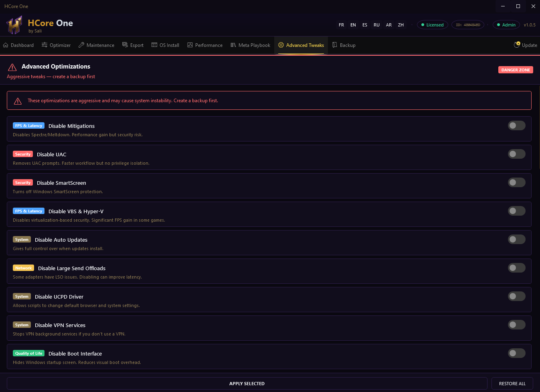This screenshot has width=540, height=392.
Task: Click the FPS & Latency tag on Disable VBS
Action: coord(28,211)
